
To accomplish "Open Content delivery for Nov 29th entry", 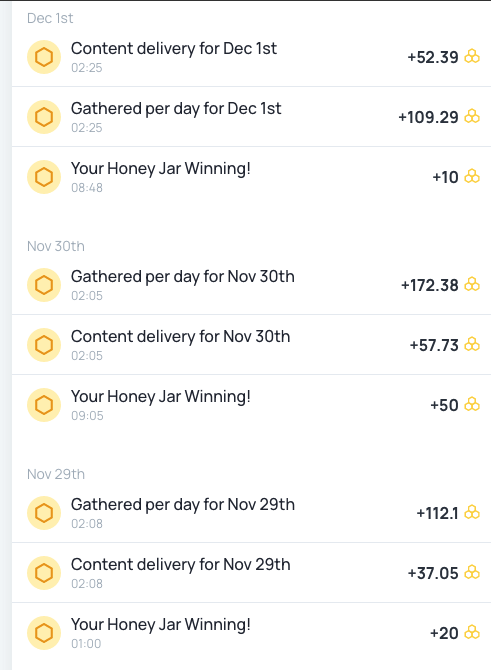I will point(251,573).
